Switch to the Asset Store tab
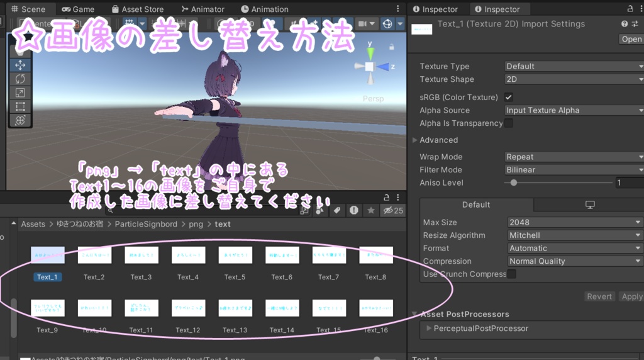The width and height of the screenshot is (644, 360). (138, 9)
